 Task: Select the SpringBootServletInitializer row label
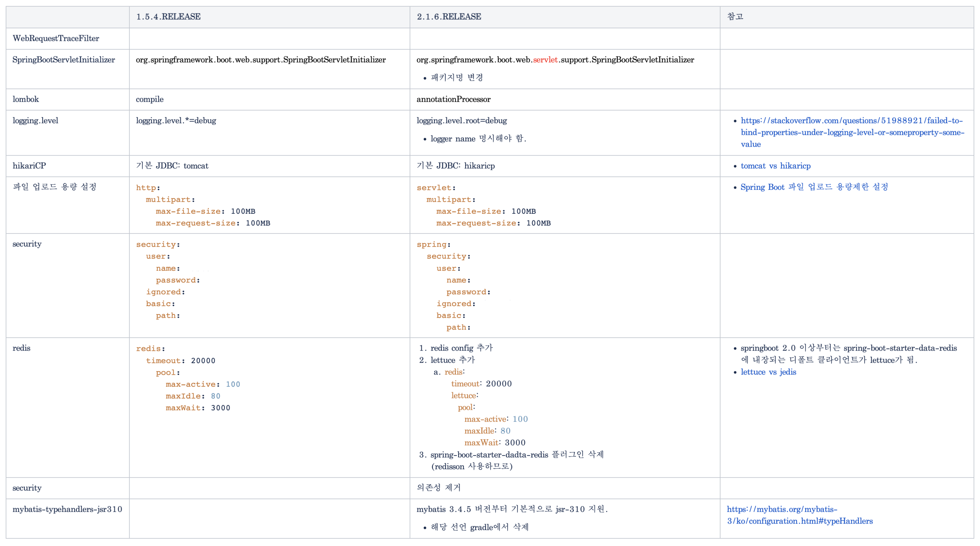pyautogui.click(x=64, y=60)
